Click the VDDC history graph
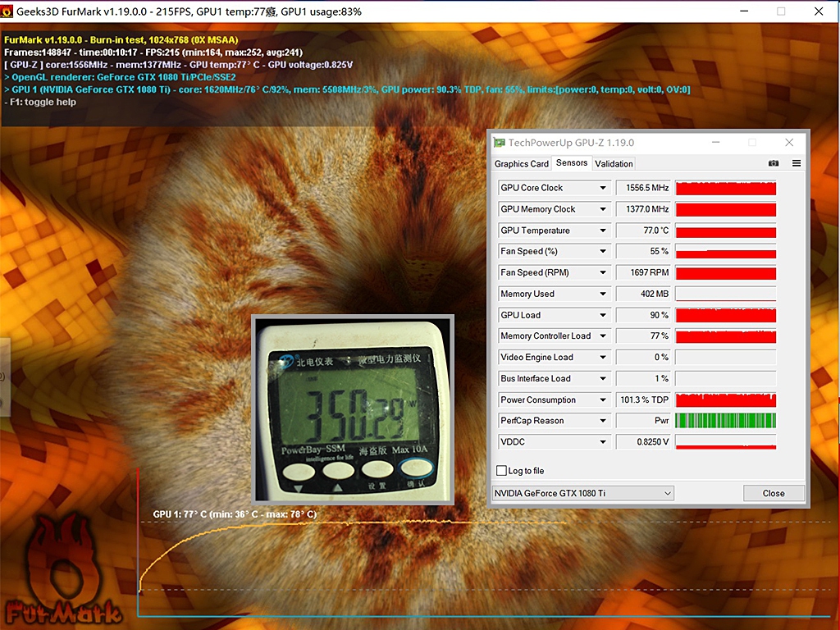Viewport: 840px width, 630px height. (x=726, y=442)
